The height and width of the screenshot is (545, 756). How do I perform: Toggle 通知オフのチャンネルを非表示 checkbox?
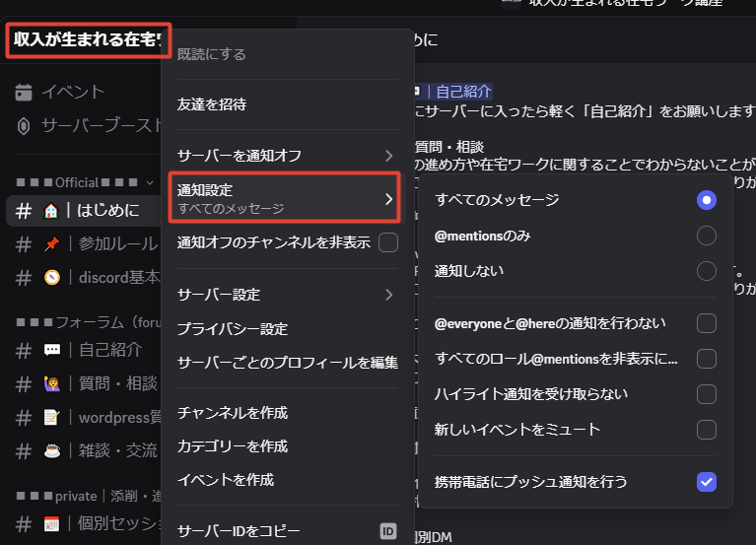[x=388, y=242]
